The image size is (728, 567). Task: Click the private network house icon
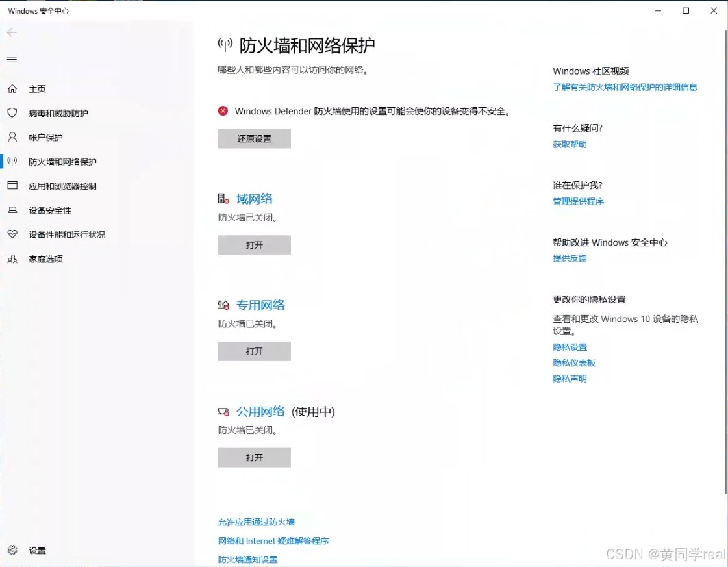coord(223,305)
